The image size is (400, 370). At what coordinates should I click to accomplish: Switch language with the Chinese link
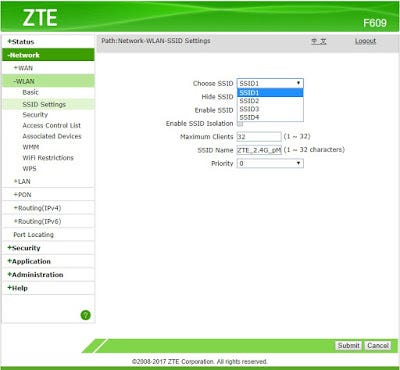click(319, 41)
